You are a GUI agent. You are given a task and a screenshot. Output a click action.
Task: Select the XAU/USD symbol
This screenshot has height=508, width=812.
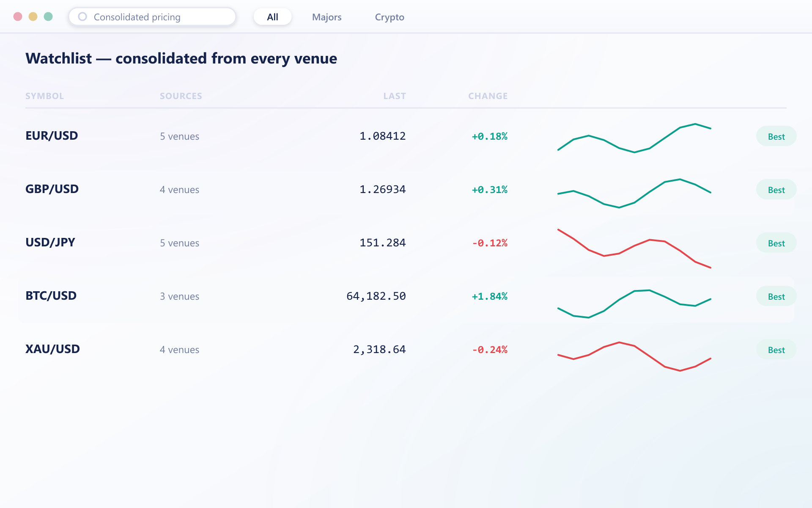tap(52, 349)
